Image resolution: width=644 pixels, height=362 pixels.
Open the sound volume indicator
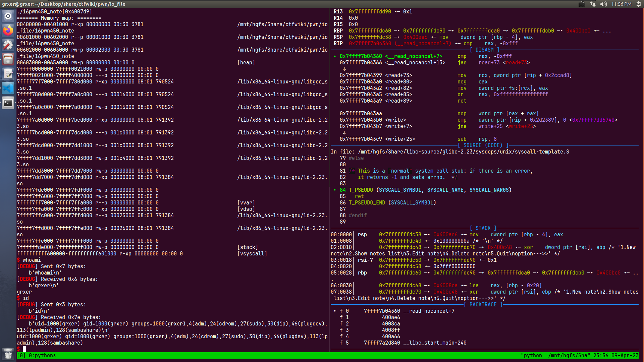603,4
